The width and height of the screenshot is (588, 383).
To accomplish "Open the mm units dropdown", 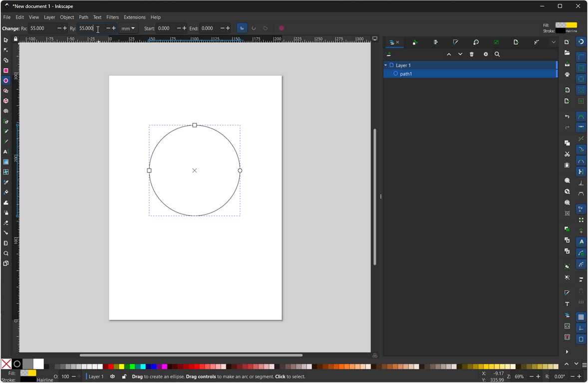I will [x=128, y=28].
